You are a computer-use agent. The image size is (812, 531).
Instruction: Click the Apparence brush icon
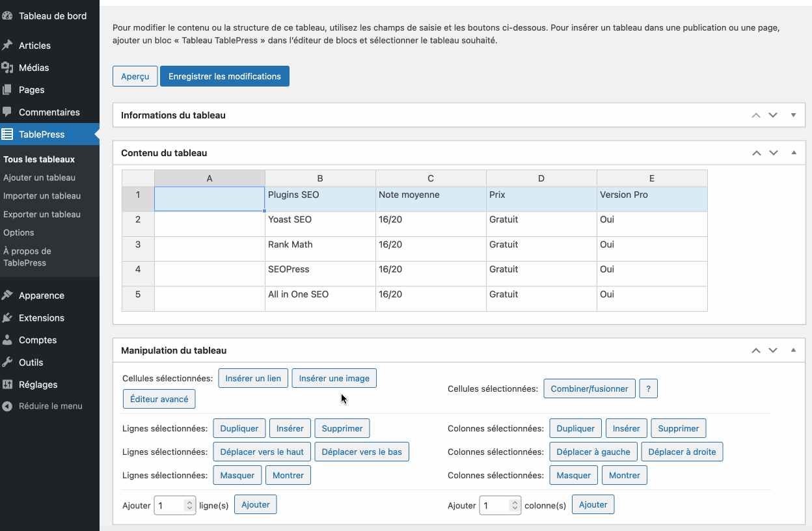coord(7,295)
